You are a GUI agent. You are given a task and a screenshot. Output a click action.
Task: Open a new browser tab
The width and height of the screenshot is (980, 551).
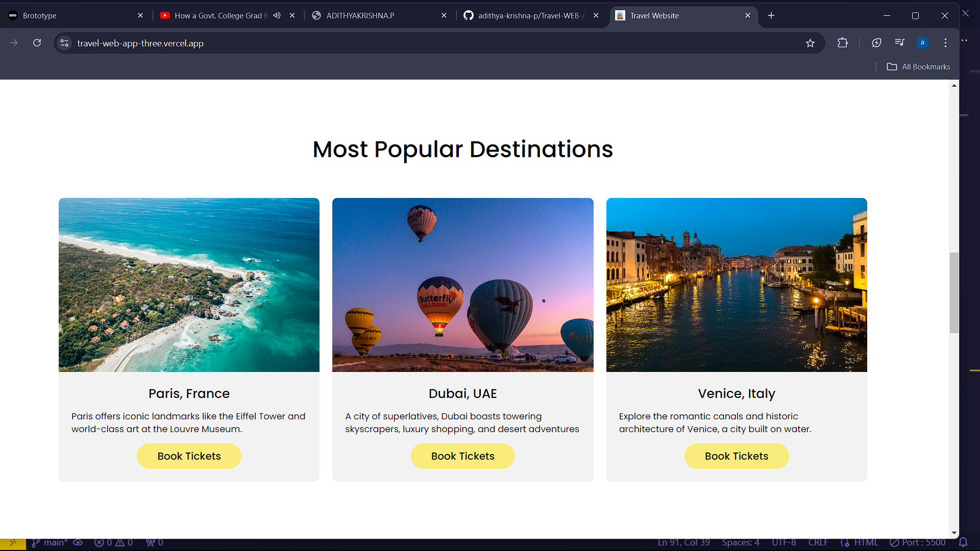(771, 15)
